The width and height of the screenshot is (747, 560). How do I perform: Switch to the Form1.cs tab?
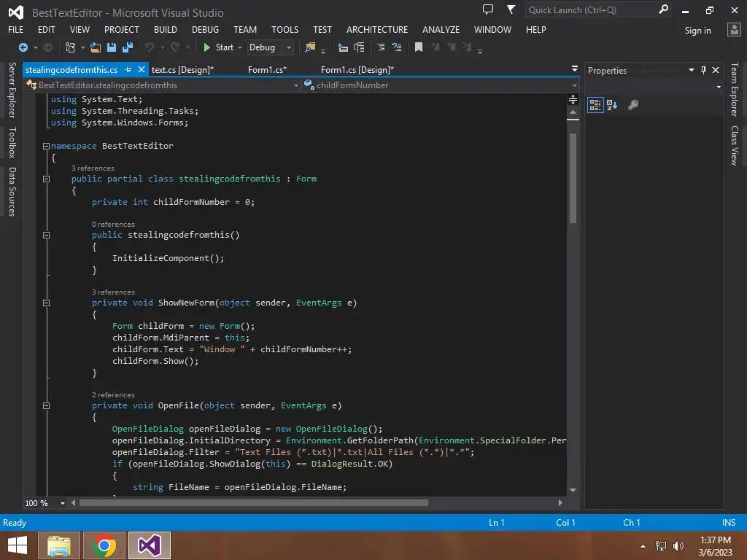(x=267, y=69)
